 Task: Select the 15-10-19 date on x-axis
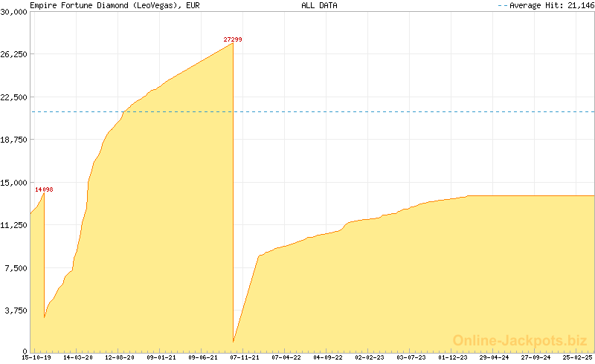[x=36, y=357]
